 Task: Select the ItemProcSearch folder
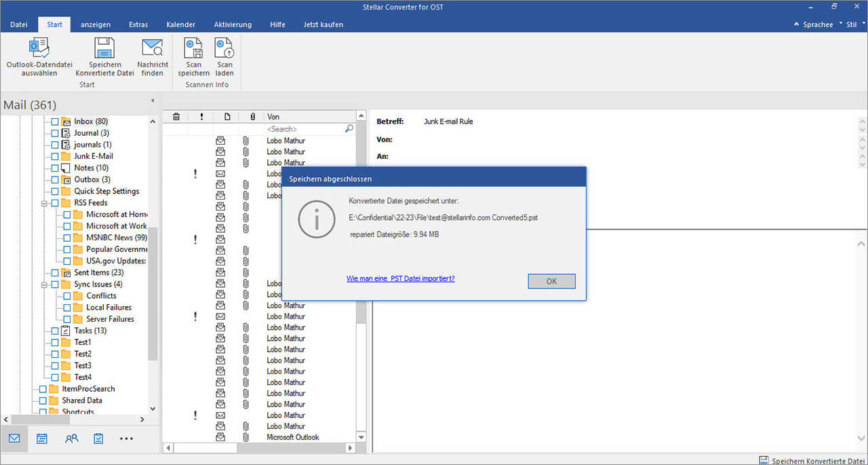click(x=88, y=388)
